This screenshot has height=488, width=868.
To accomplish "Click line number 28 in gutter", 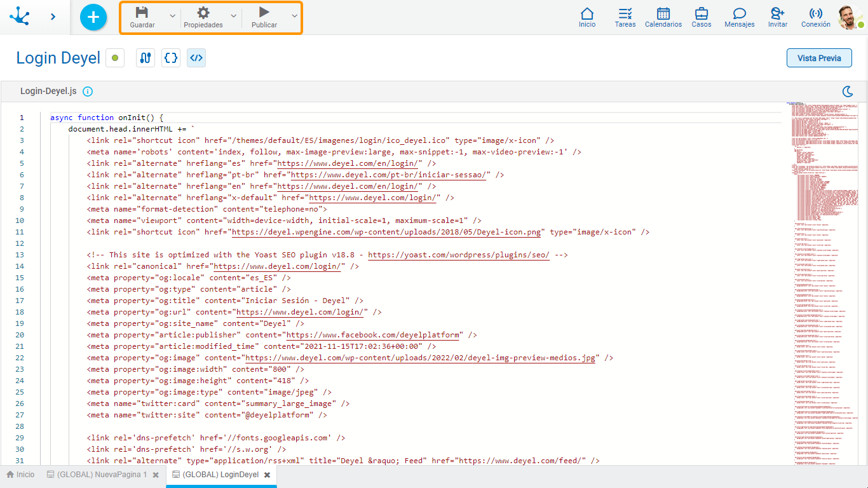I will (19, 426).
